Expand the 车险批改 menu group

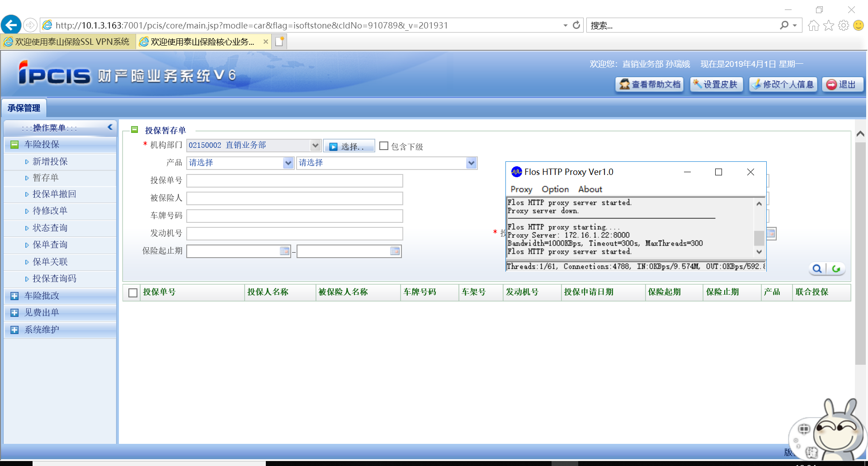click(14, 296)
